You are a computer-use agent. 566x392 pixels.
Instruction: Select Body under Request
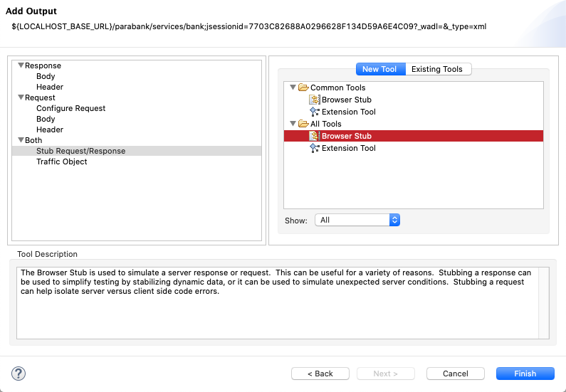tap(46, 119)
